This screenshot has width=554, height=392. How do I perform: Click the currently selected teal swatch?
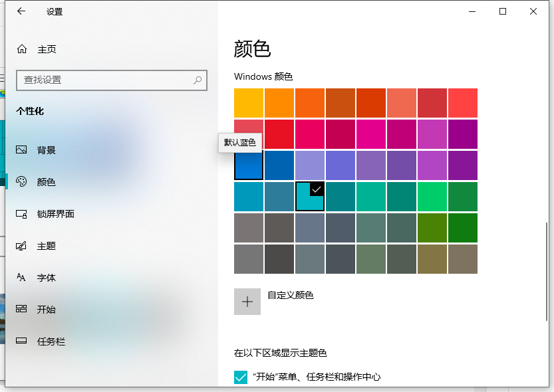click(x=309, y=197)
